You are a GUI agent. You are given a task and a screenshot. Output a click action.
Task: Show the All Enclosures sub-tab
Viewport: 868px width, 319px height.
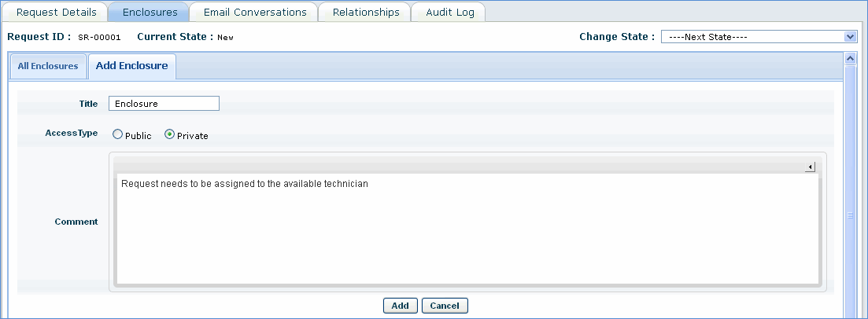pyautogui.click(x=48, y=66)
